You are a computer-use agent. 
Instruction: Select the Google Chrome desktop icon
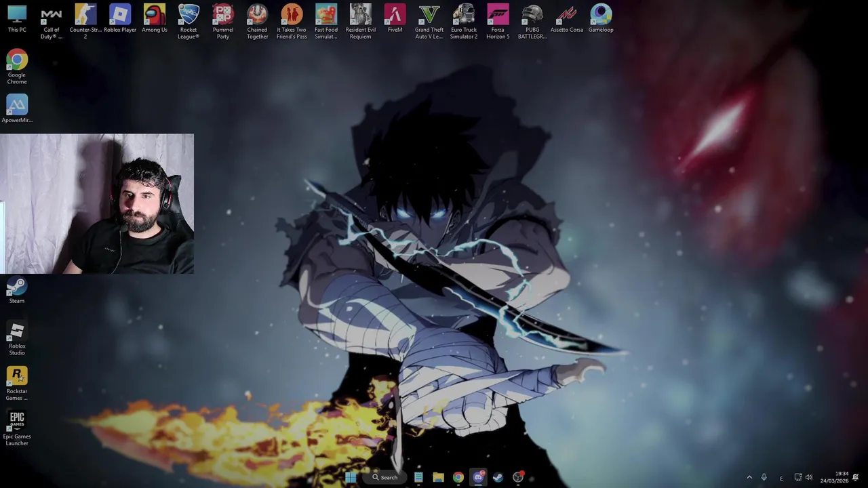click(x=17, y=67)
